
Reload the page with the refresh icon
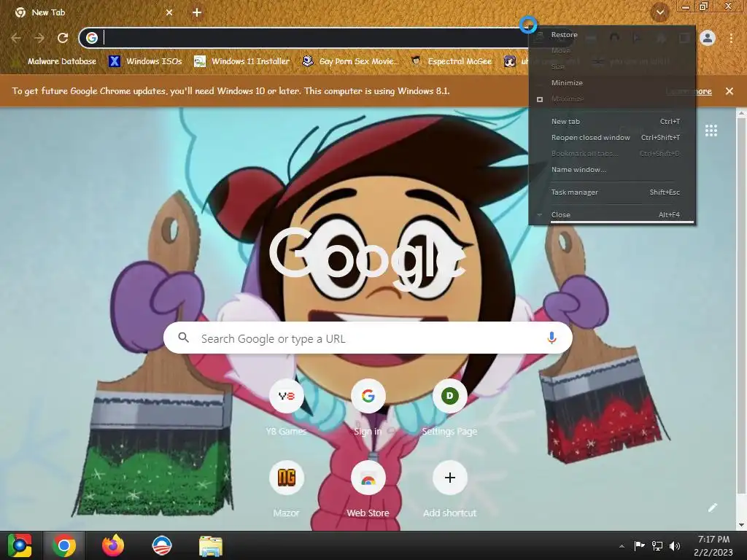click(x=63, y=38)
